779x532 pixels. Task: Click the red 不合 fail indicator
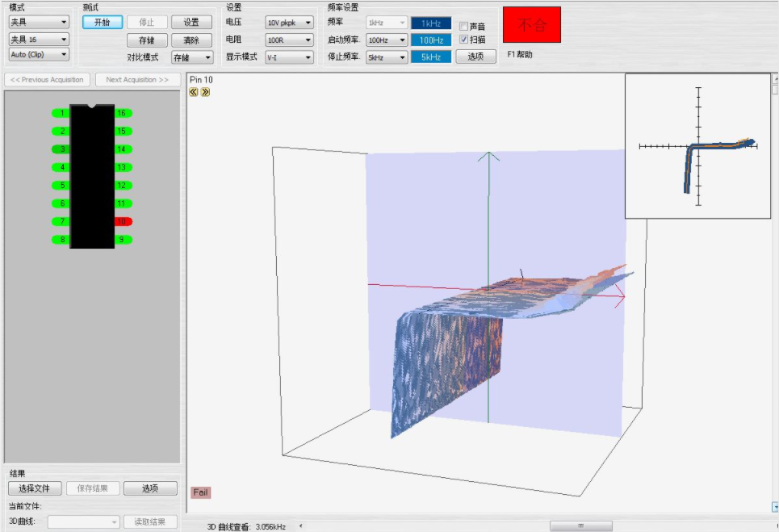tap(532, 25)
